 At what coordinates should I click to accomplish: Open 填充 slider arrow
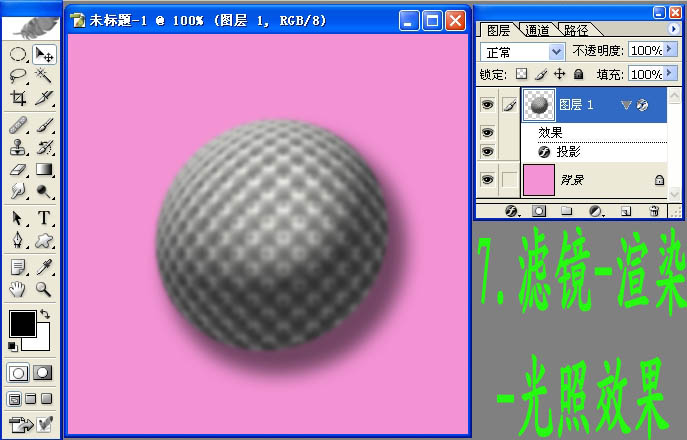coord(671,74)
